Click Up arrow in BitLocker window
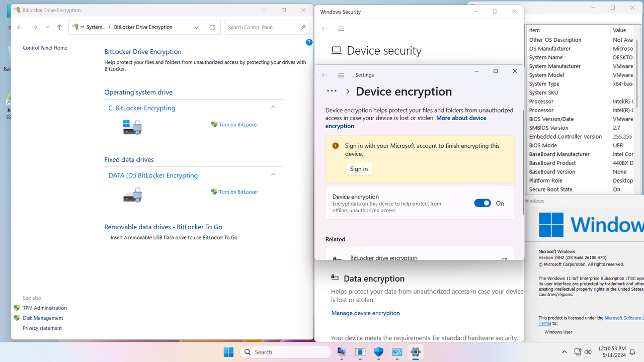This screenshot has width=644, height=362. (x=59, y=27)
